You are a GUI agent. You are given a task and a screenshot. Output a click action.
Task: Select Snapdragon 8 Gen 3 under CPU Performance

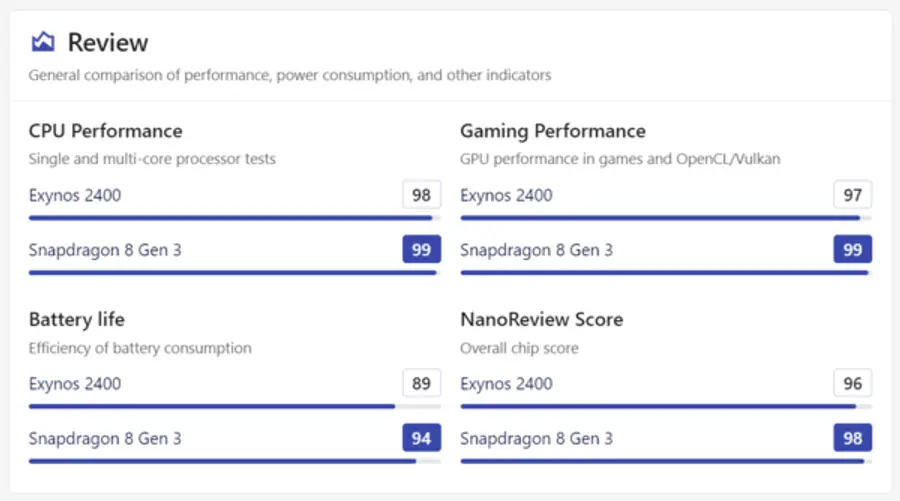(x=105, y=250)
